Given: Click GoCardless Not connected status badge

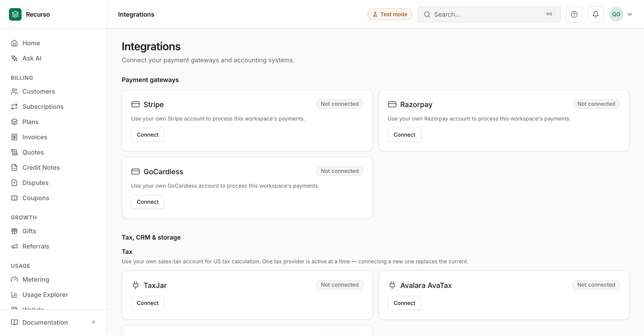Looking at the screenshot, I should coord(339,171).
